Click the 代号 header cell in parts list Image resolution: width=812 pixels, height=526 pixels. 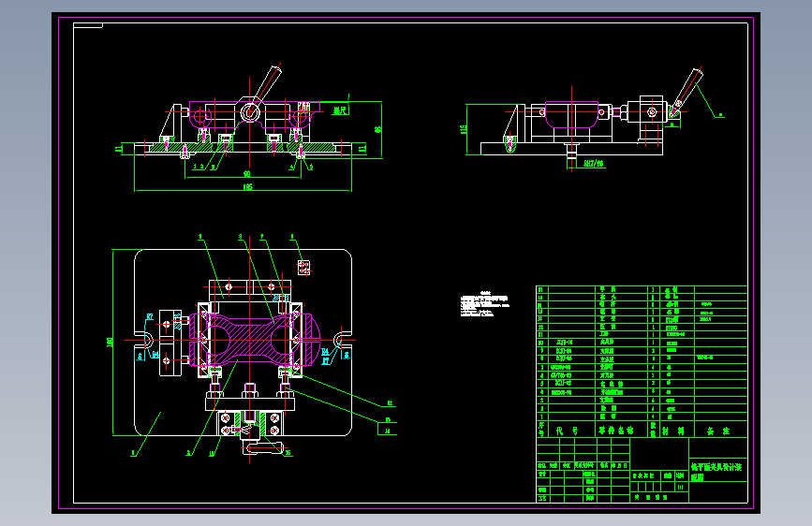[570, 430]
